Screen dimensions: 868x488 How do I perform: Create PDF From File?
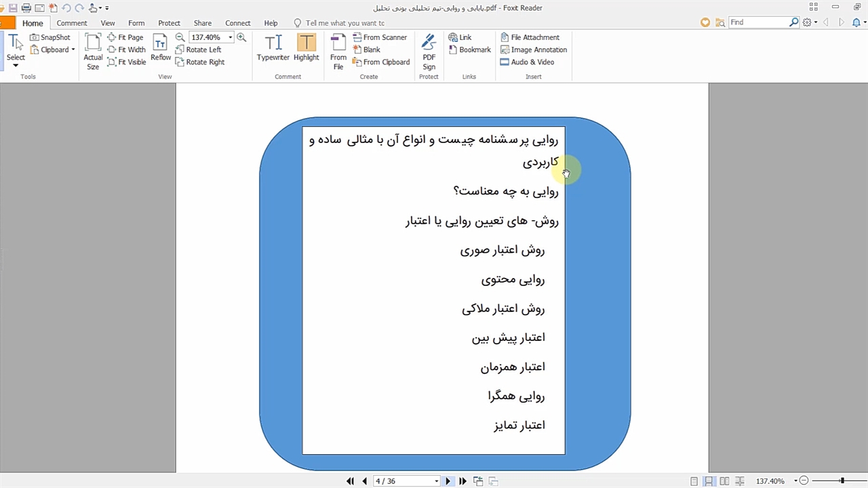tap(338, 52)
